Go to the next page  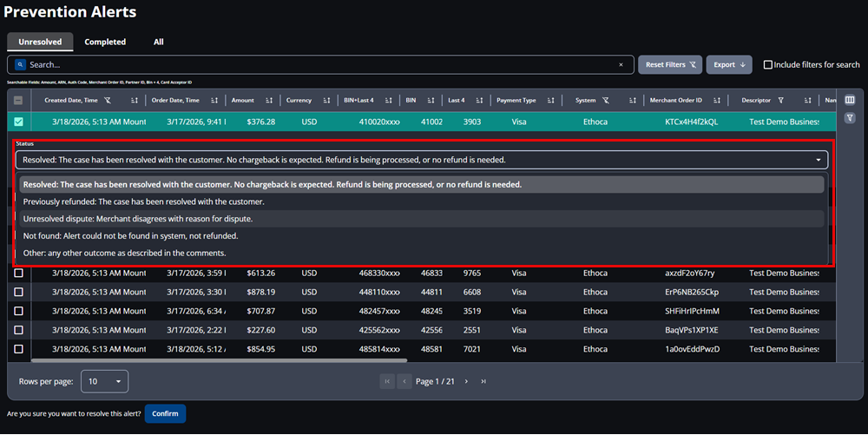point(466,381)
